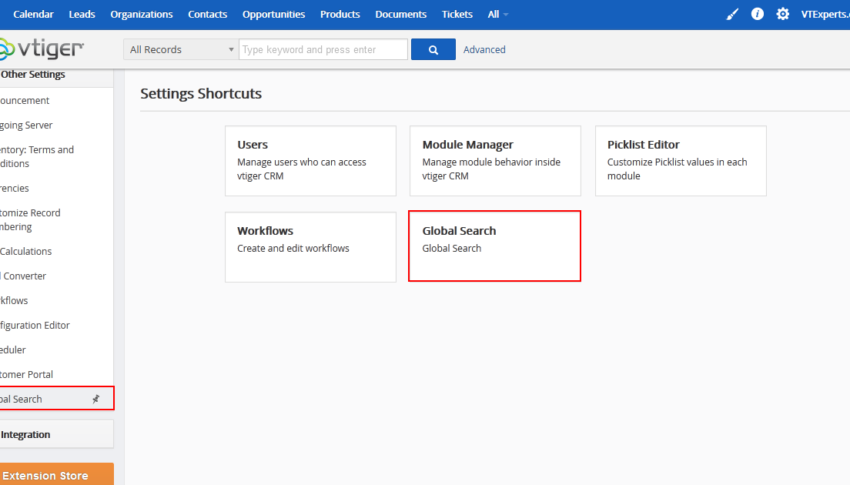Screen dimensions: 850x485
Task: Open the All Records dropdown
Action: pos(181,49)
